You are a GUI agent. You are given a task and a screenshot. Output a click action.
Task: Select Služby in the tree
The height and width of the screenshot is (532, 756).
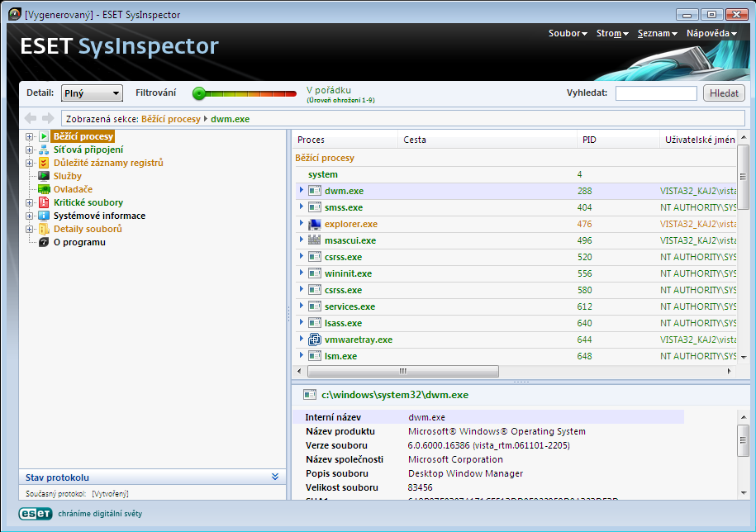(68, 176)
